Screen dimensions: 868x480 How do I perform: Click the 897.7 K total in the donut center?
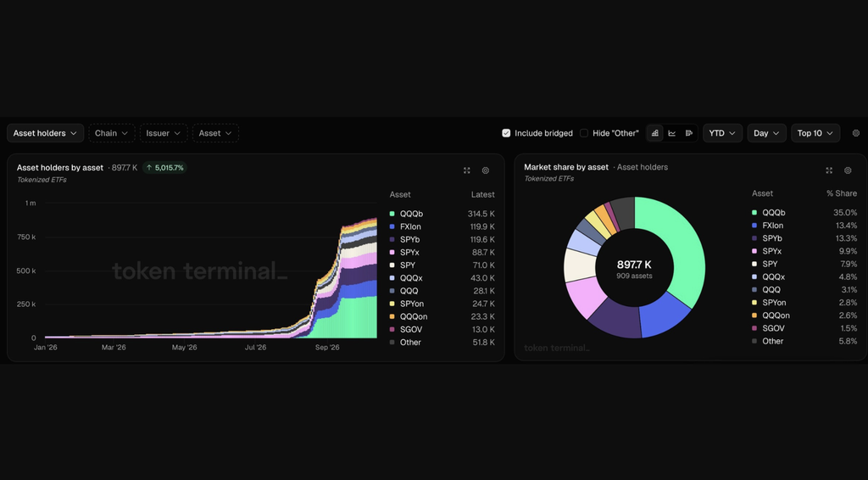[634, 265]
